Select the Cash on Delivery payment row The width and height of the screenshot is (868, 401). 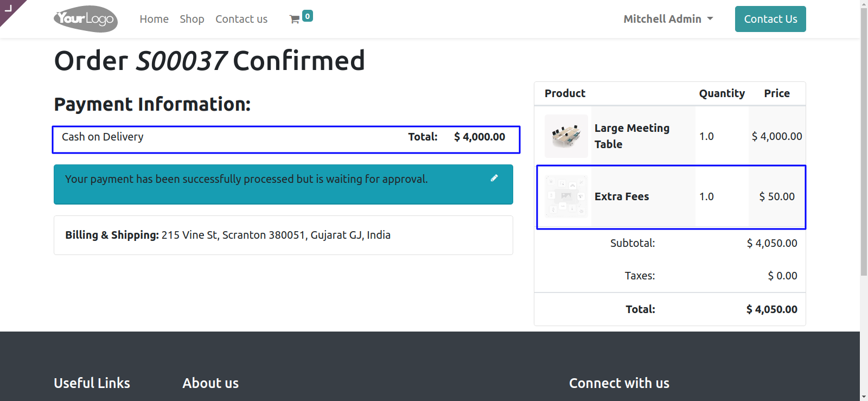[286, 139]
